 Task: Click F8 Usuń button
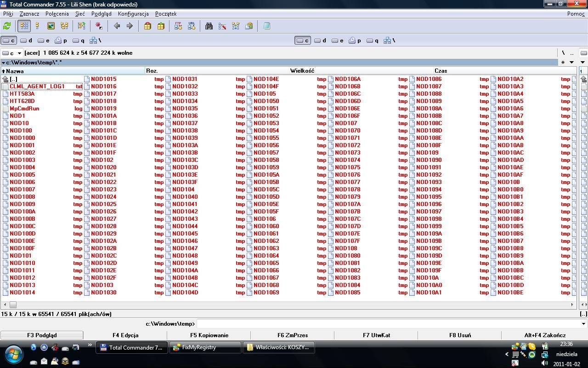point(460,335)
